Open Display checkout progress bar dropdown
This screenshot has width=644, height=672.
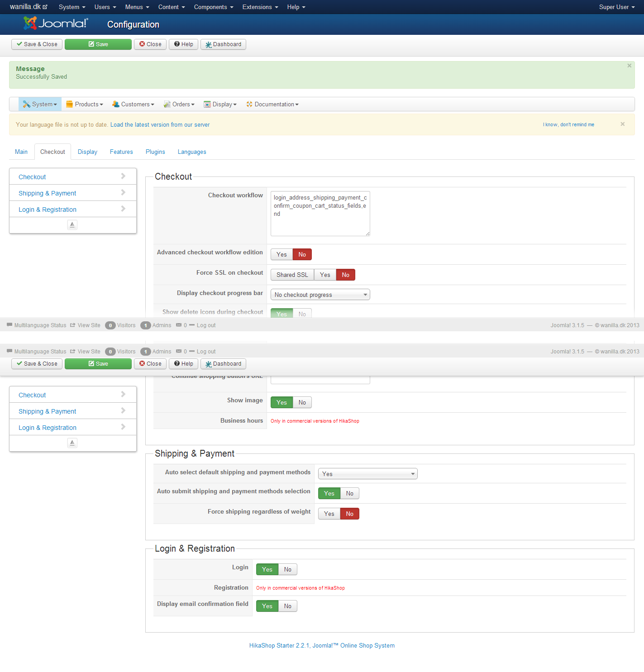click(320, 295)
